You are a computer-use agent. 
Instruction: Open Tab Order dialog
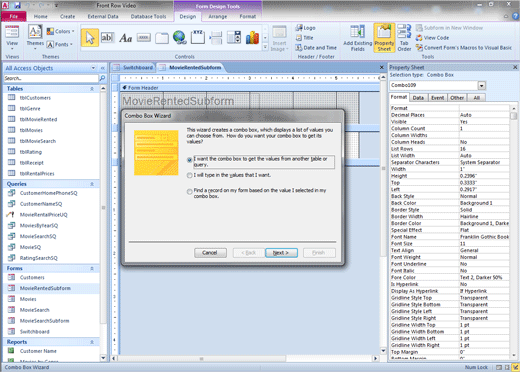pos(404,38)
